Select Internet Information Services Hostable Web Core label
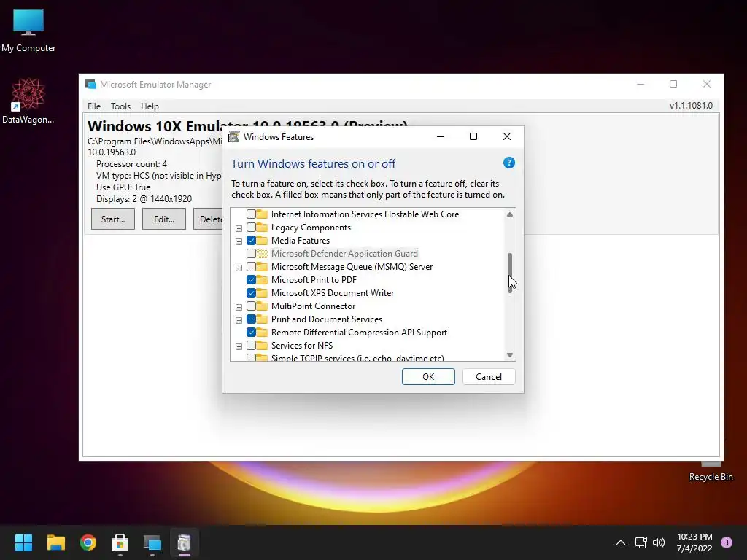Image resolution: width=747 pixels, height=560 pixels. 365,214
